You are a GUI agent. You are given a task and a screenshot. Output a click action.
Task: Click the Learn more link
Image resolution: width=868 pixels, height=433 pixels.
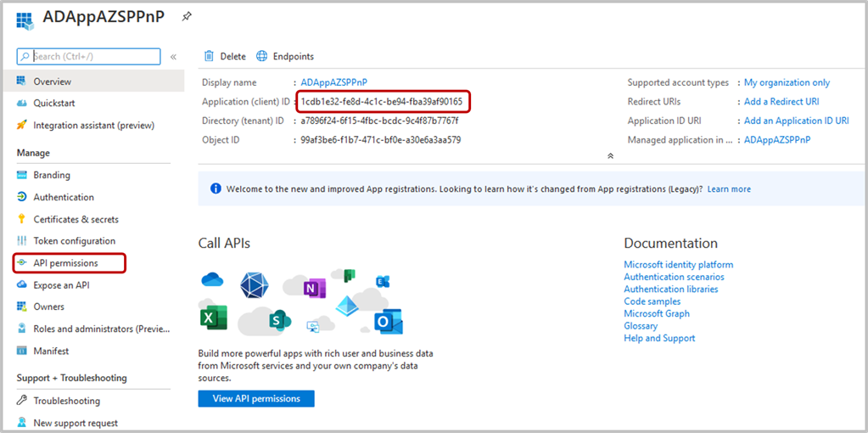(729, 188)
